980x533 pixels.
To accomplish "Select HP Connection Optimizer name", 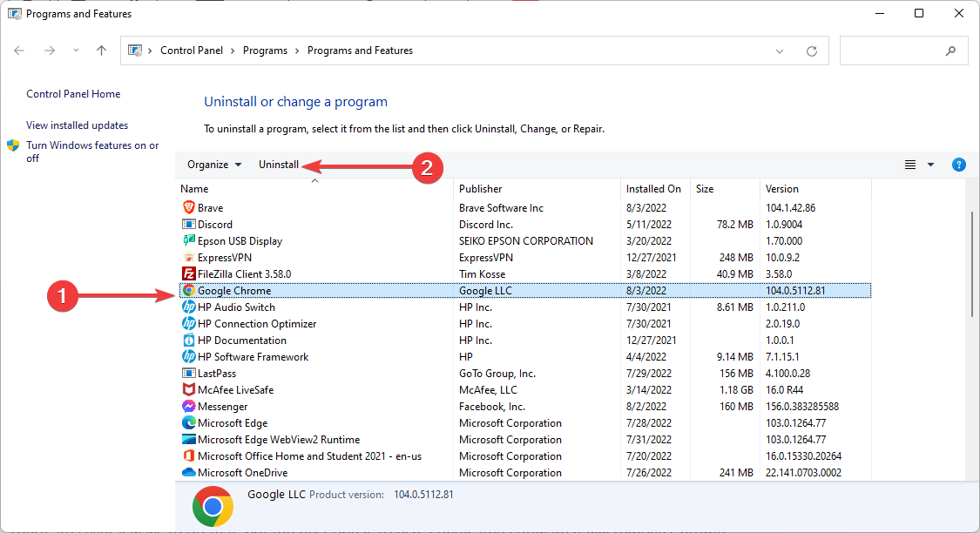I will tap(257, 324).
